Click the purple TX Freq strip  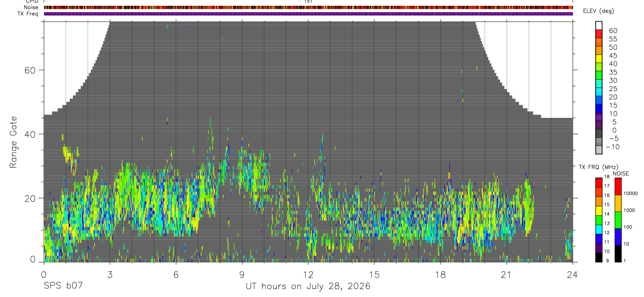point(308,14)
